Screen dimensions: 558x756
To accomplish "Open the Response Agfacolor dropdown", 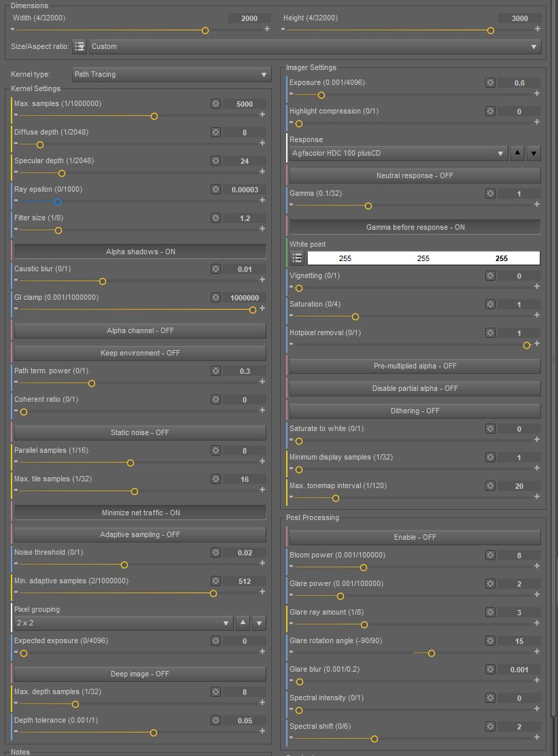I will (x=398, y=154).
